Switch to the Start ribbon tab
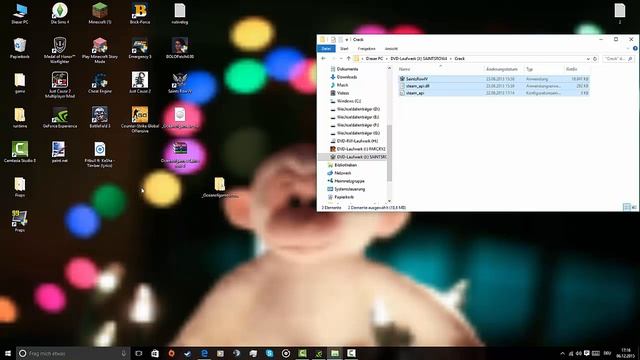Screen dimensions: 640x360 click(344, 49)
